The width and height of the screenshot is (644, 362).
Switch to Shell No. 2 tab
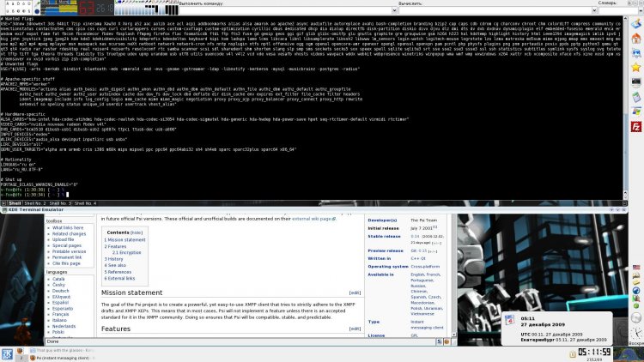[35, 203]
